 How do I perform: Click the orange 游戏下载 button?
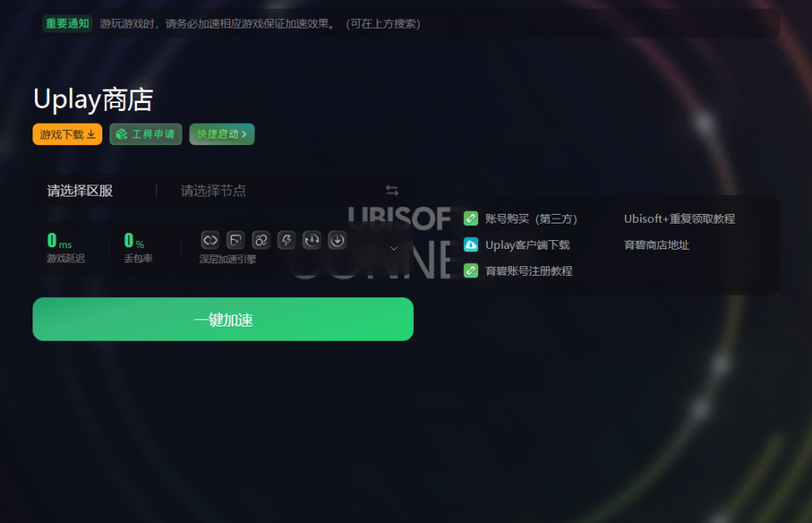pos(67,134)
